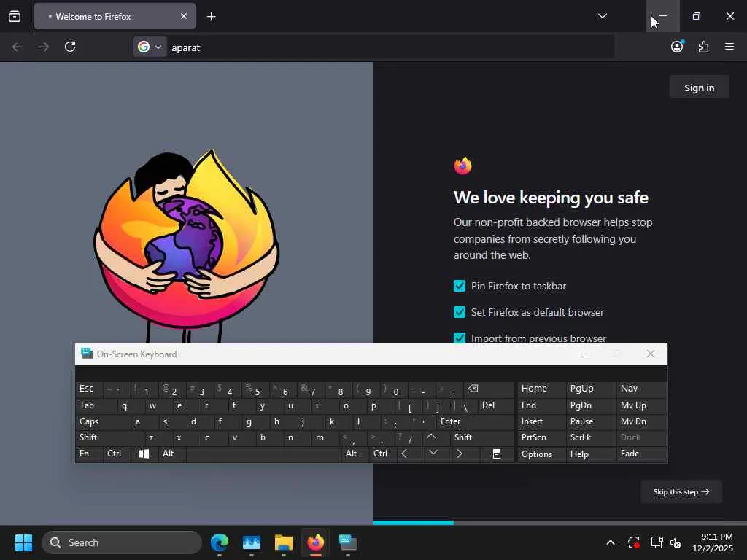
Task: Go back with the back arrow
Action: pos(18,47)
